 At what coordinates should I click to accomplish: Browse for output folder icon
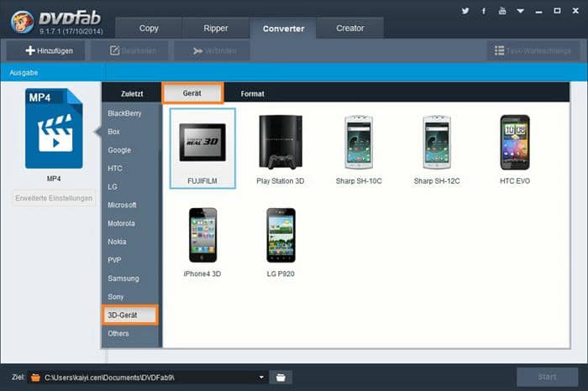pos(281,377)
